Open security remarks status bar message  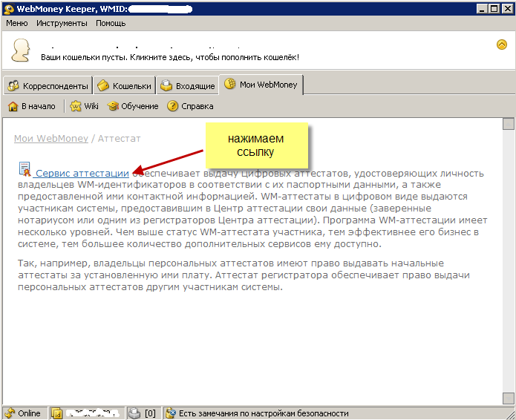click(264, 413)
